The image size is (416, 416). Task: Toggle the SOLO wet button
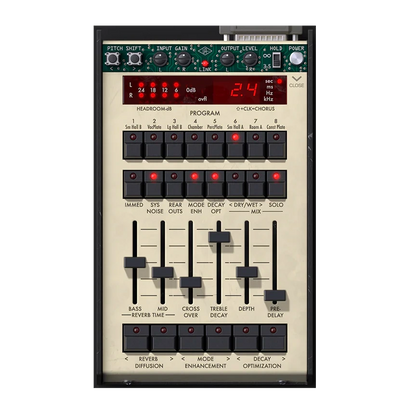(276, 184)
